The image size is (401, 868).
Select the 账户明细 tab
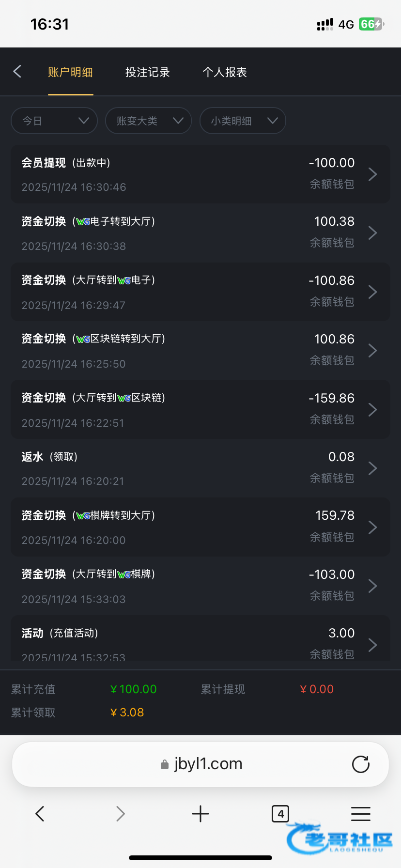[70, 72]
